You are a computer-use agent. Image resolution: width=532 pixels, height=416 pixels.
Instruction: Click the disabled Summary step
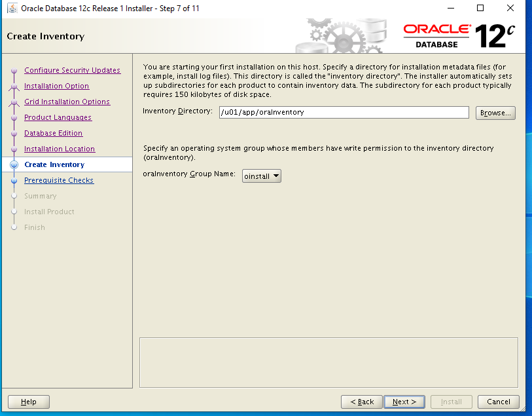pyautogui.click(x=41, y=196)
